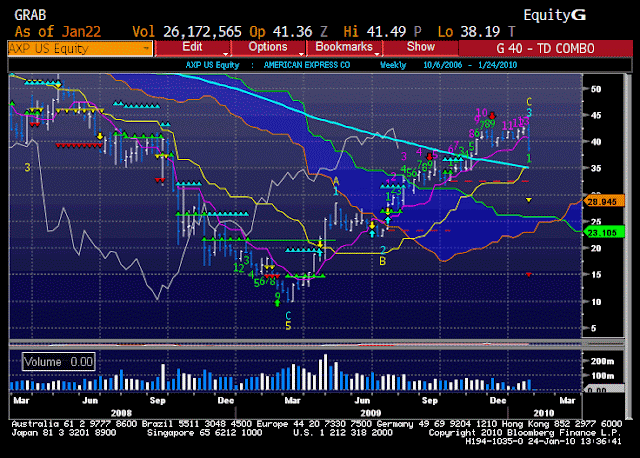Click the Show button
This screenshot has height=458, width=640.
(x=421, y=47)
